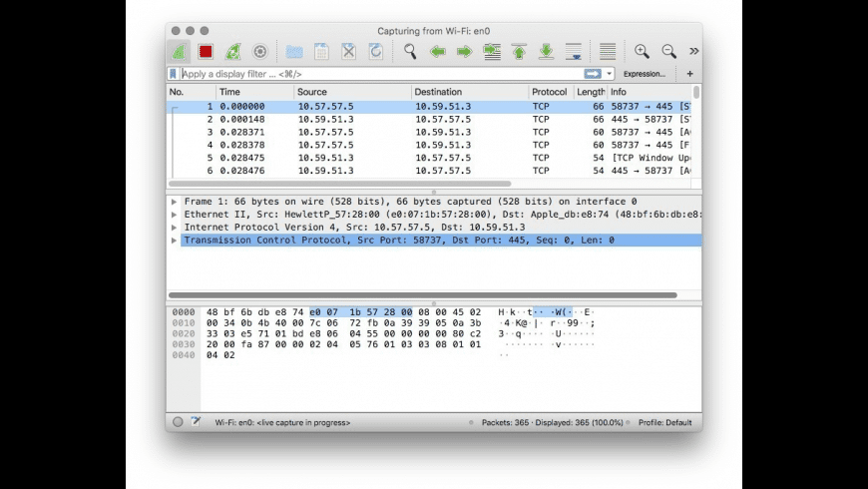Find a packet with magnifier icon

pyautogui.click(x=410, y=52)
